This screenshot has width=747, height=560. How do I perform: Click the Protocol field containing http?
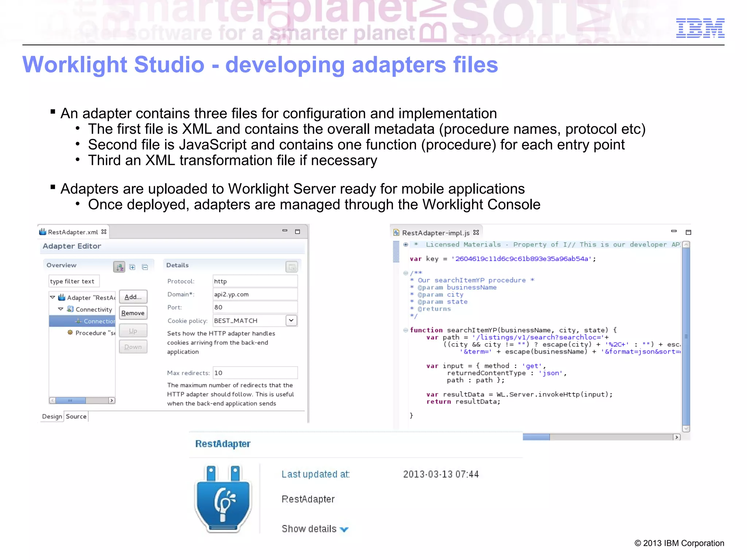(x=255, y=281)
